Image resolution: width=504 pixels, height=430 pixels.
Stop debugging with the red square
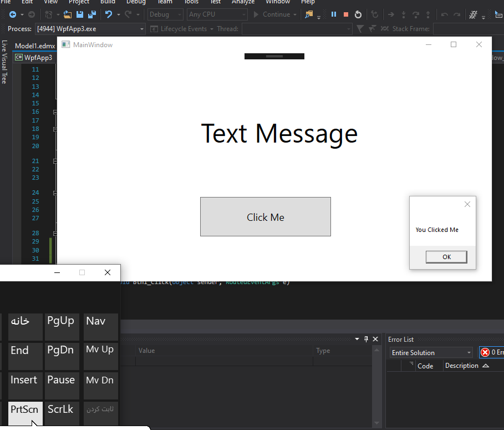[346, 14]
